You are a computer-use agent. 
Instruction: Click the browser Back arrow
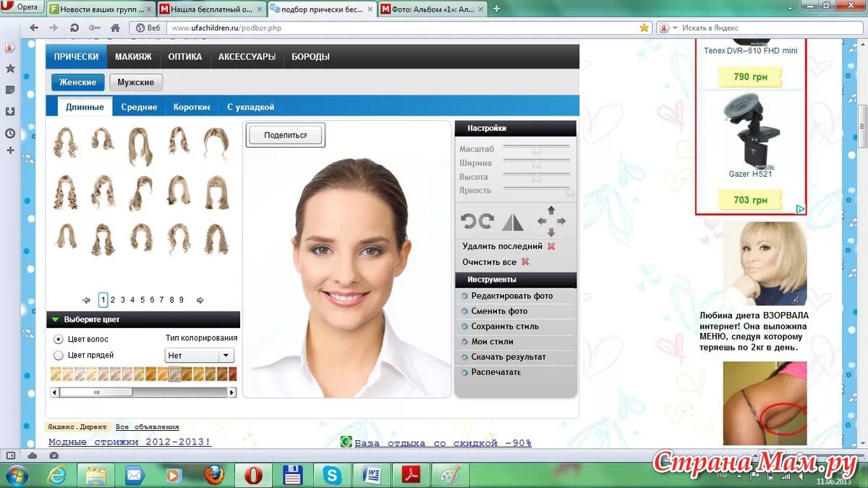[x=34, y=28]
